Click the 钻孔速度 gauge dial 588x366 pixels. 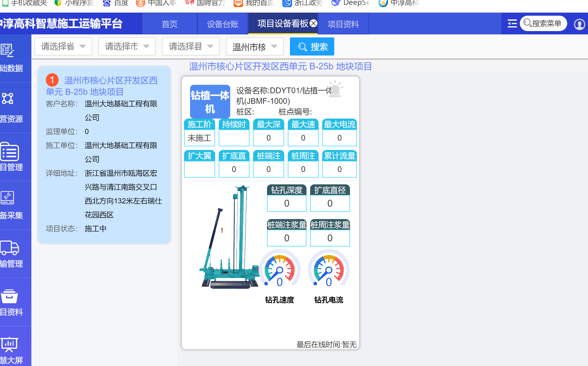(280, 269)
